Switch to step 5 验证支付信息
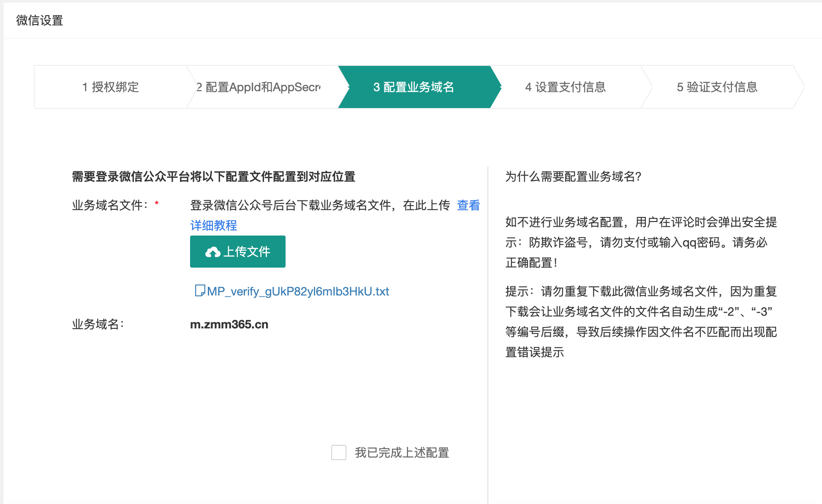Screen dimensions: 822x504 [717, 87]
